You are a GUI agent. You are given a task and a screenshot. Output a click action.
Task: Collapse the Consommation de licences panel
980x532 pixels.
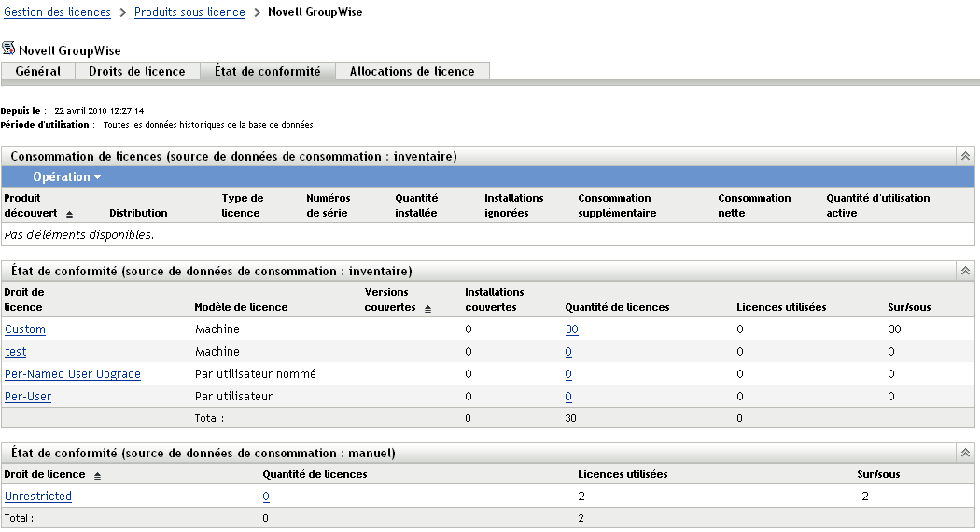966,157
